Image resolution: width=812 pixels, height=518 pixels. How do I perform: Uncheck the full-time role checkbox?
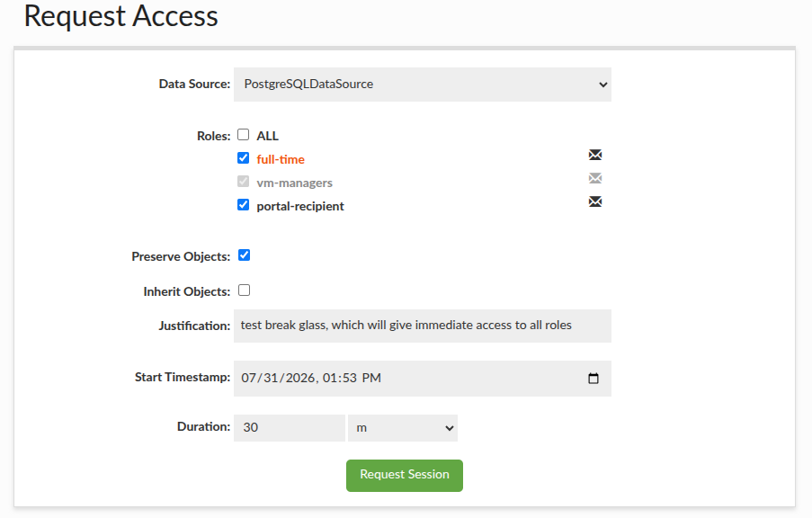(x=244, y=158)
